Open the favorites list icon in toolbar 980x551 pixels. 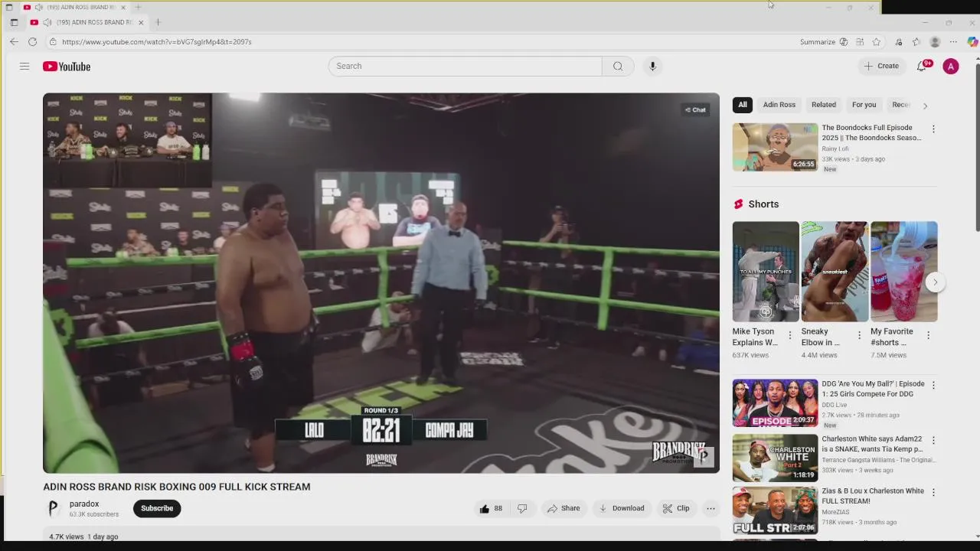coord(916,42)
